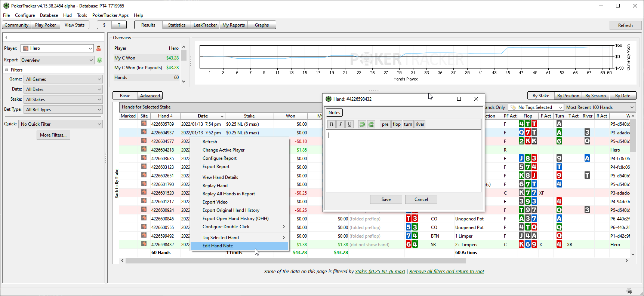Click the Stake $0.25 NL filter link
This screenshot has width=644, height=296.
[380, 272]
